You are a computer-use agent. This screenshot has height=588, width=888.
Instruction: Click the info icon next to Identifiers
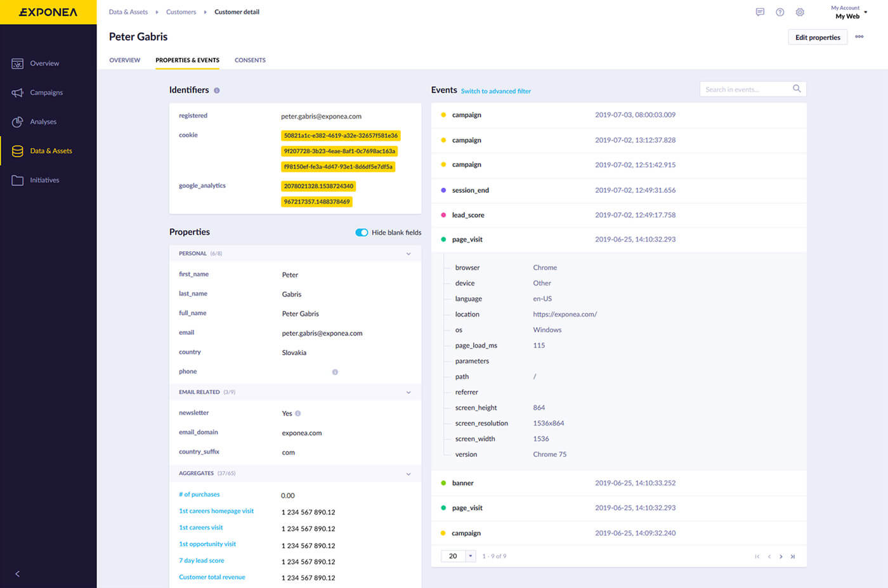(216, 90)
